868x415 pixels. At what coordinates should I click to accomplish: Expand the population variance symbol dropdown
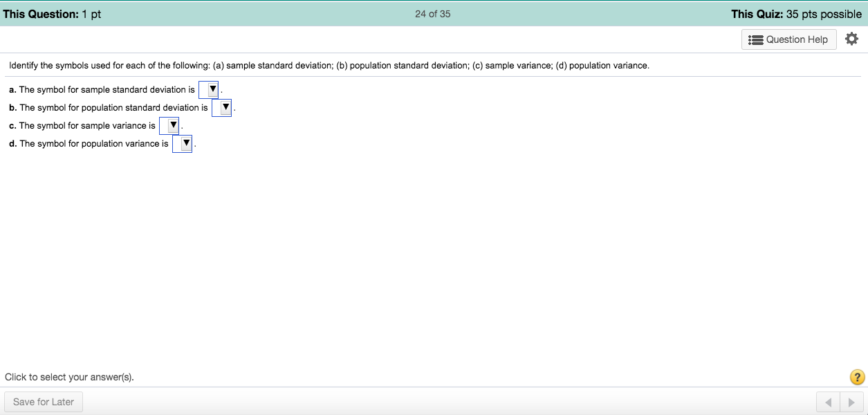tap(183, 143)
